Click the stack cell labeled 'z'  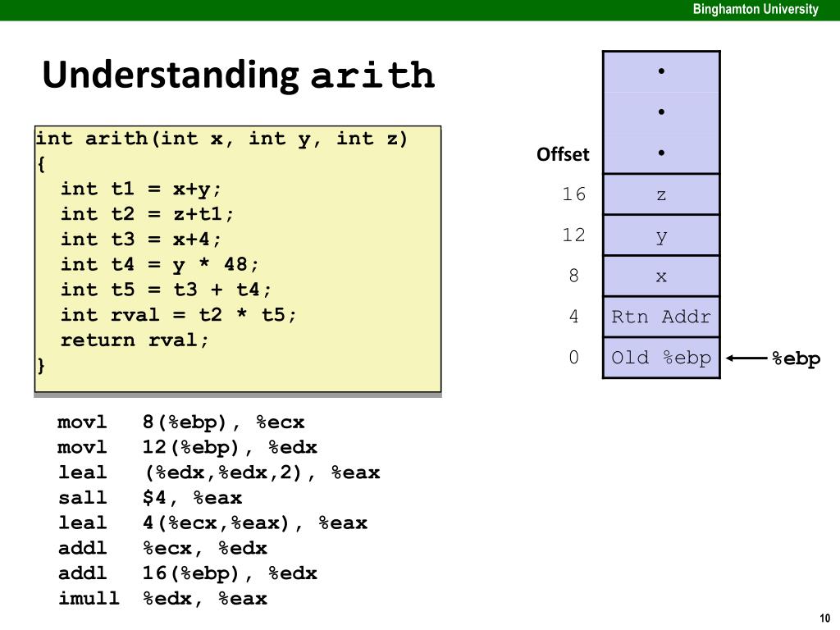(661, 194)
